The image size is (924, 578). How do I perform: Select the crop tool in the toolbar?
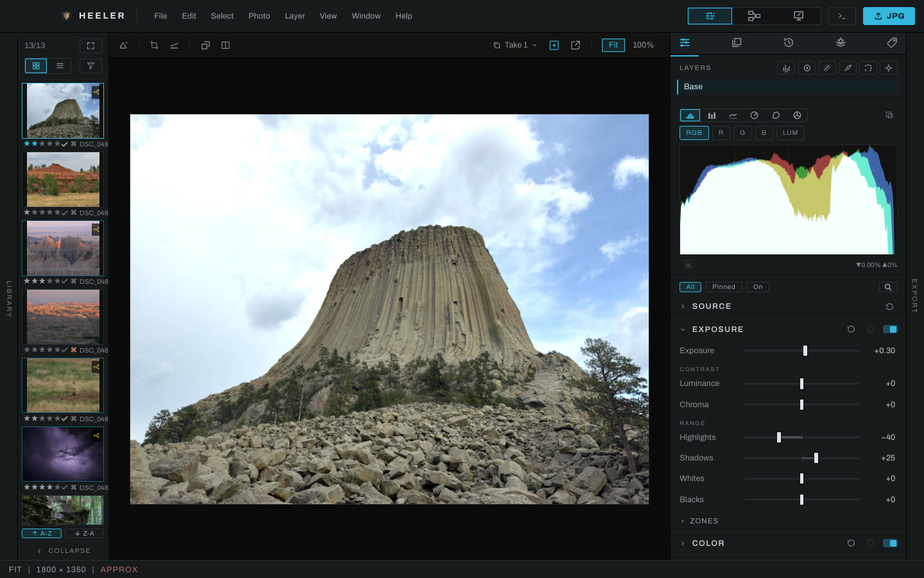coord(154,46)
